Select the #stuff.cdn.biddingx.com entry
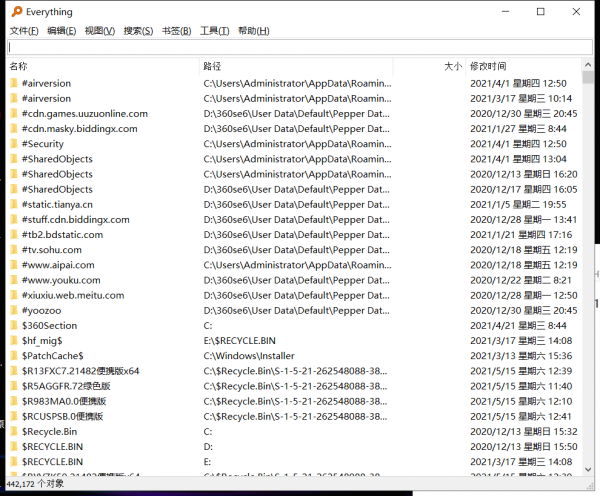The width and height of the screenshot is (600, 496). (x=75, y=220)
